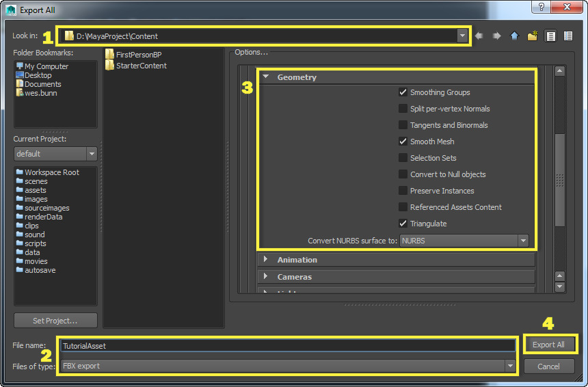This screenshot has width=588, height=387.
Task: Select sound project folder
Action: point(30,235)
